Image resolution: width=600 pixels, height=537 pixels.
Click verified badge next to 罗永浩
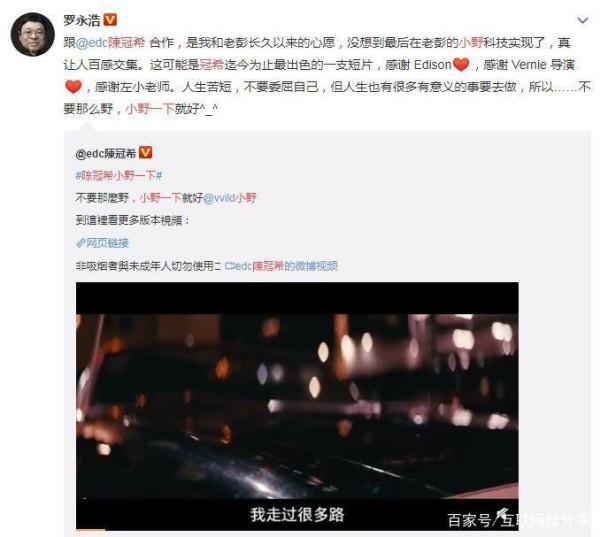[111, 20]
